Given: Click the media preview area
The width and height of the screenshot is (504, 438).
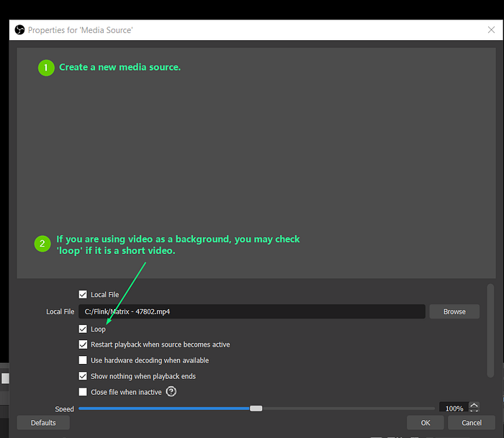Looking at the screenshot, I should (256, 163).
